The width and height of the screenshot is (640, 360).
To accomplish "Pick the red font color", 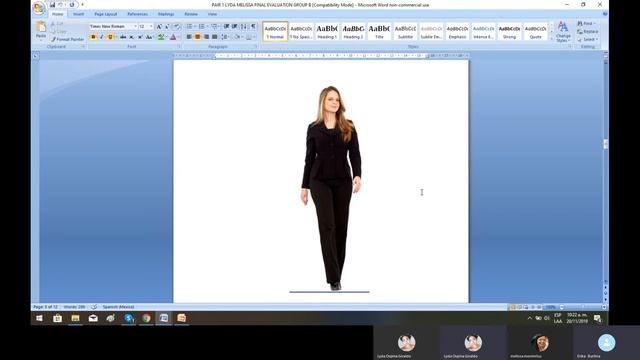I will [173, 37].
